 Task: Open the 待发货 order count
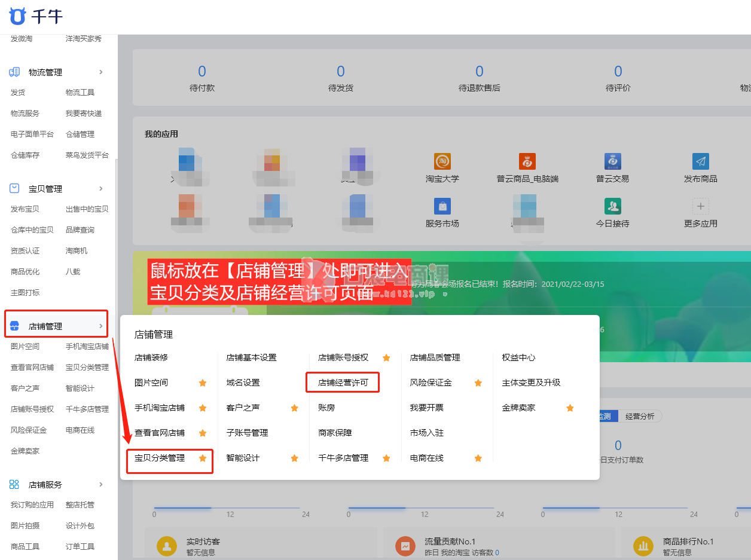point(341,72)
